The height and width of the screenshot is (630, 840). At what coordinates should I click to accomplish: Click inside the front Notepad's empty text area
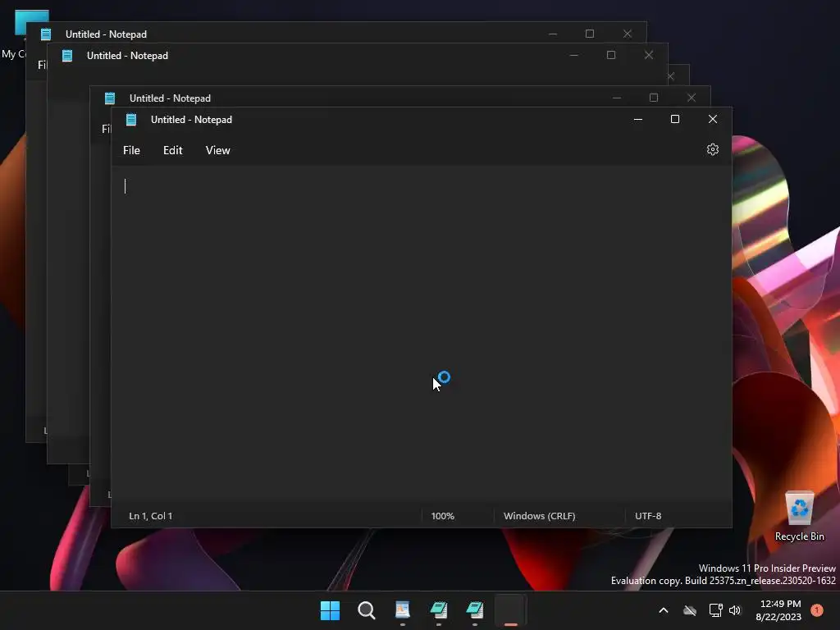click(421, 332)
